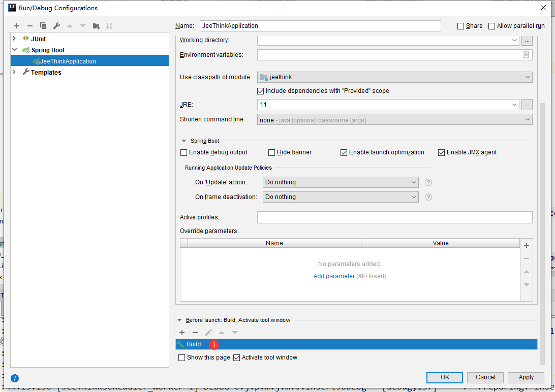555x392 pixels.
Task: Move override parameter down arrow
Action: point(527,285)
